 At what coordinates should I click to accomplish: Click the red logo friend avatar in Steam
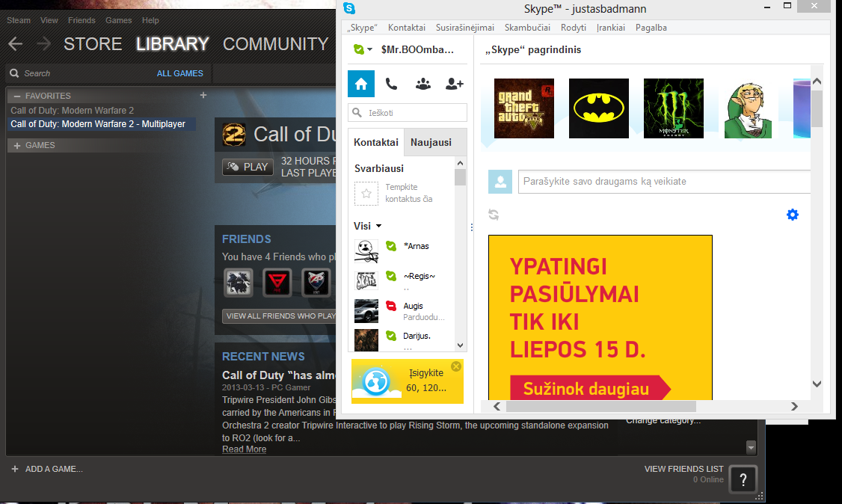click(x=277, y=283)
